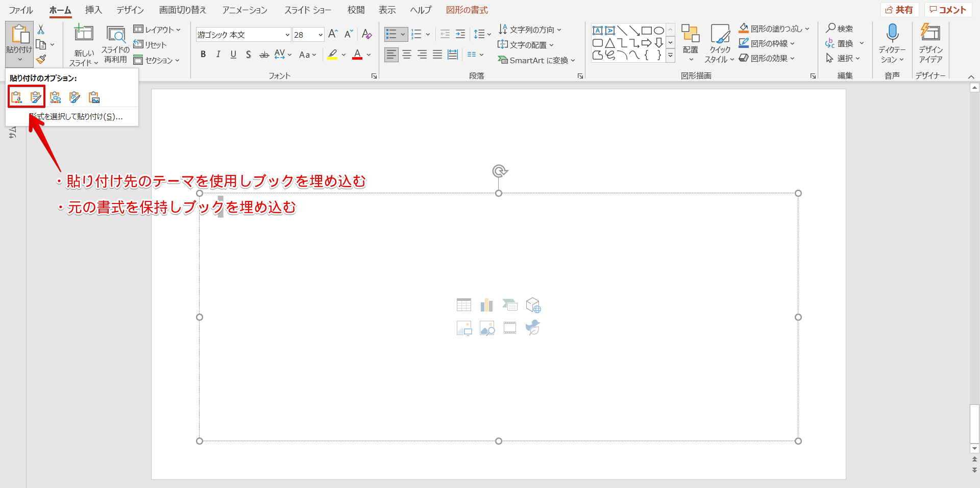This screenshot has width=980, height=488.
Task: Insert video from placeholder film icon
Action: coord(510,328)
